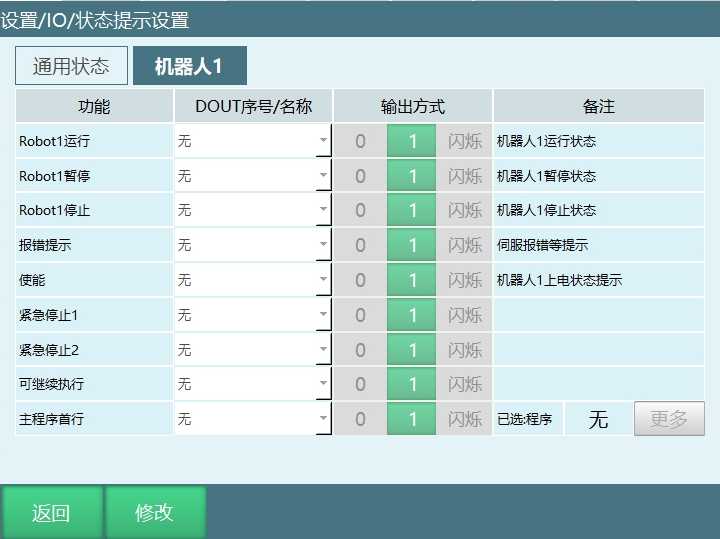Open DOUT dropdown for 紧急停止1
Screen dimensions: 720x539
coord(253,314)
